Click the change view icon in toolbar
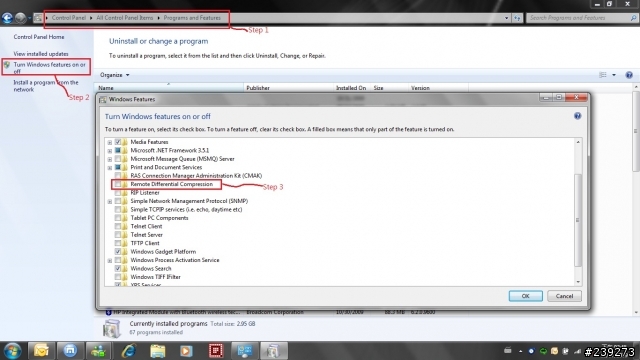 tap(603, 75)
